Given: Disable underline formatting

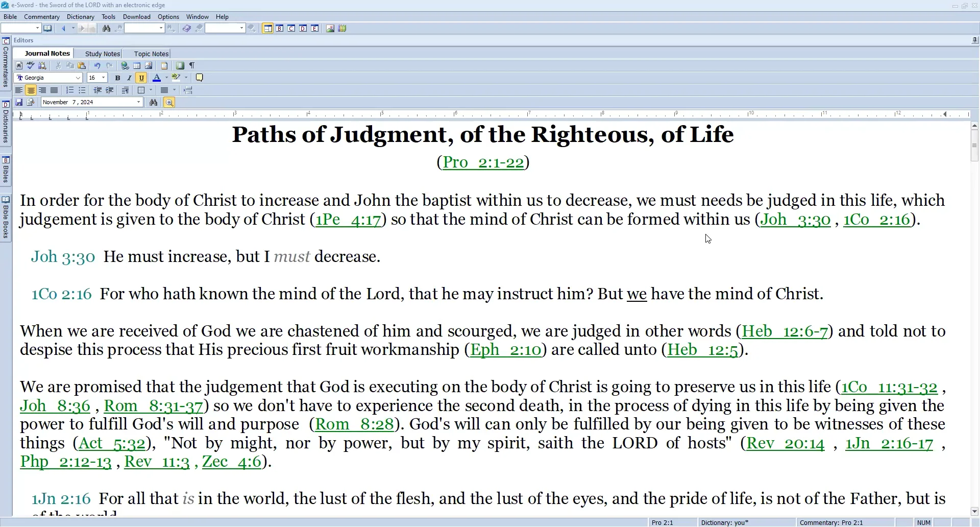Looking at the screenshot, I should pyautogui.click(x=141, y=78).
